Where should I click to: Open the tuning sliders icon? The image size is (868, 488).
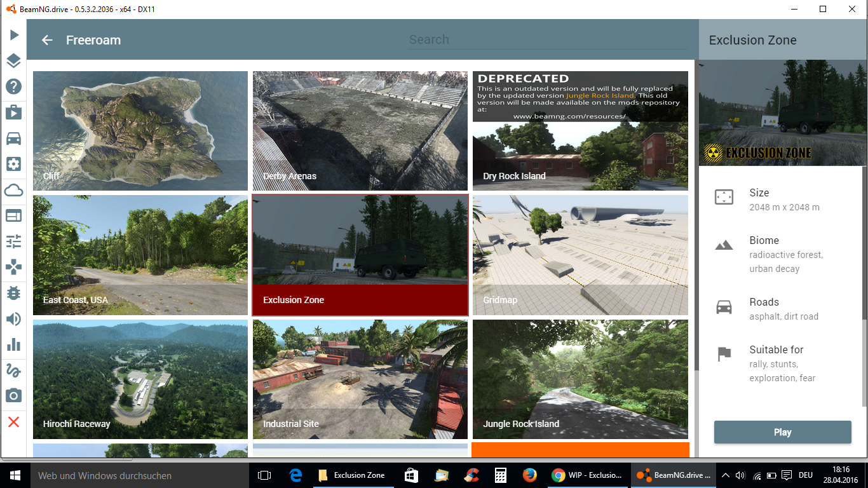click(14, 241)
